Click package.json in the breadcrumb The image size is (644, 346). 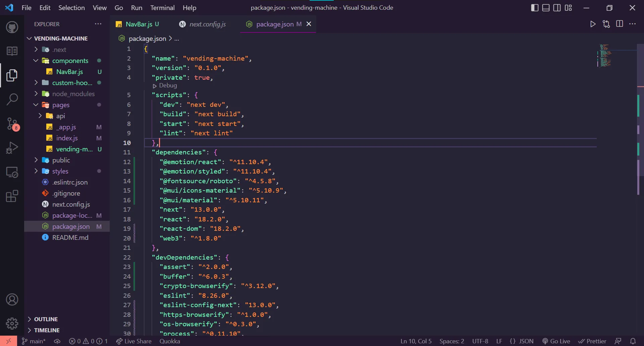pyautogui.click(x=147, y=39)
